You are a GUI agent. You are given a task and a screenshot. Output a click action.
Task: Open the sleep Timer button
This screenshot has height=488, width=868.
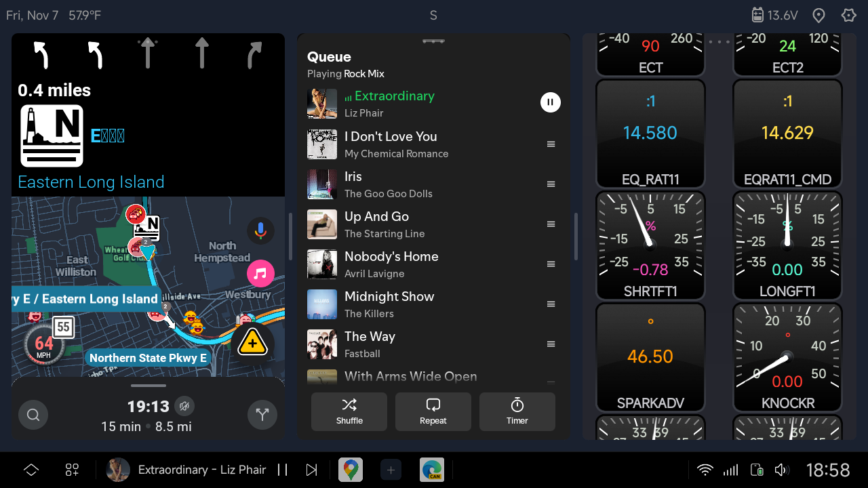(517, 411)
